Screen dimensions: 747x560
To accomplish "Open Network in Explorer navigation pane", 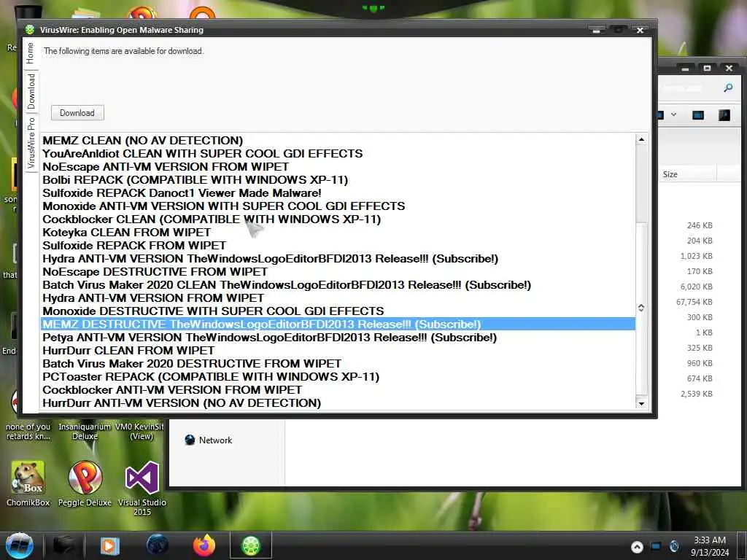I will click(x=209, y=440).
